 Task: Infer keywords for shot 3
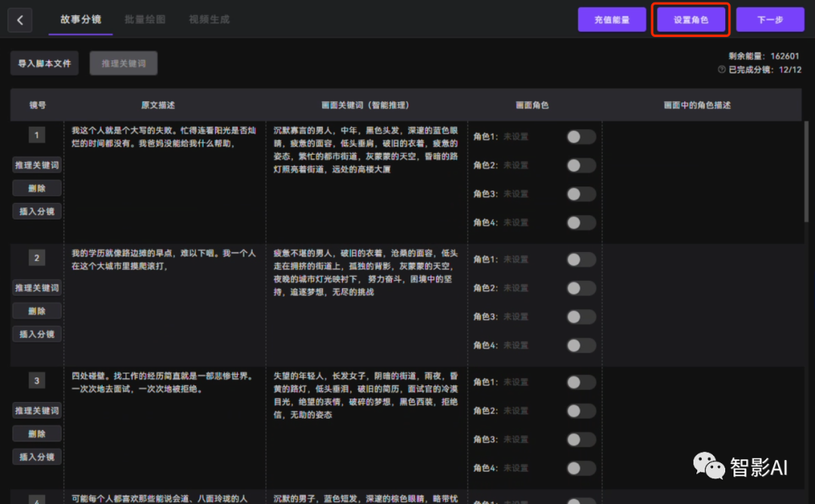[37, 410]
